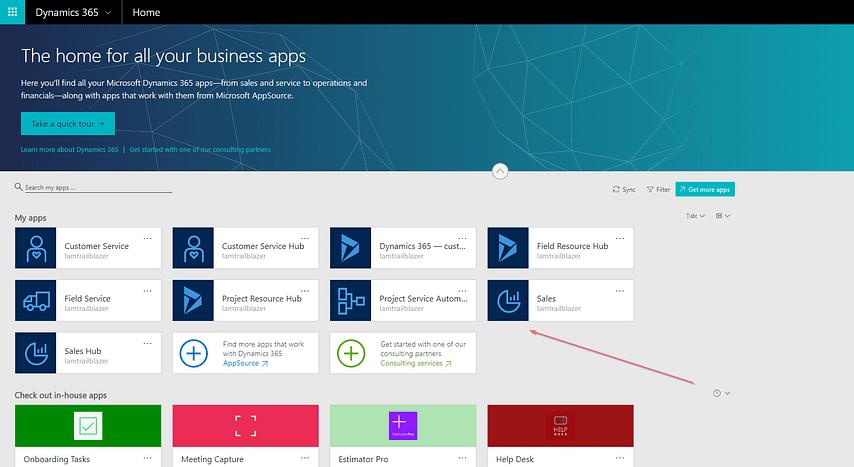Open the Consulting services link
The height and width of the screenshot is (467, 854).
point(416,363)
